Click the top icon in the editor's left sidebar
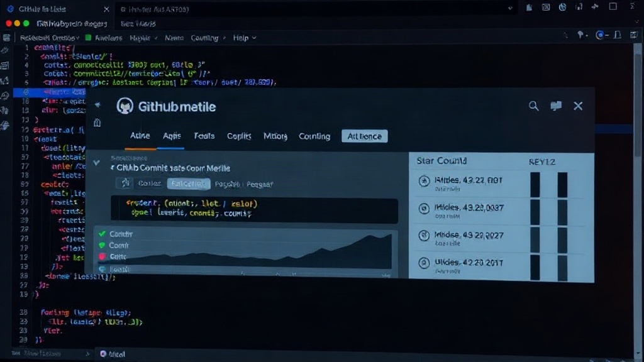This screenshot has height=362, width=644. tap(5, 51)
